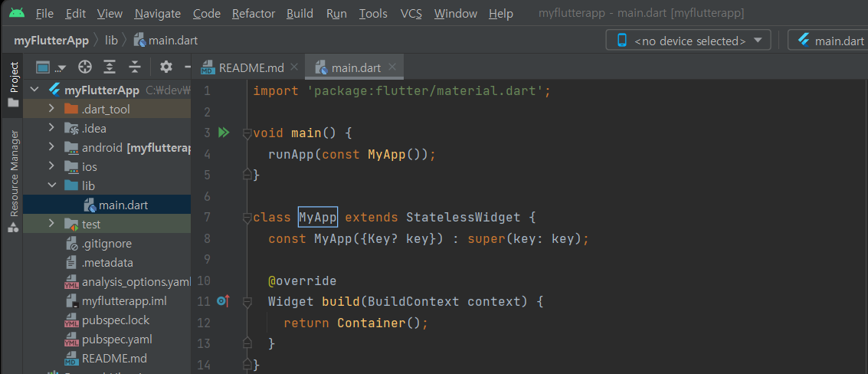Click lib in the breadcrumb bar
The height and width of the screenshot is (374, 868).
click(111, 41)
